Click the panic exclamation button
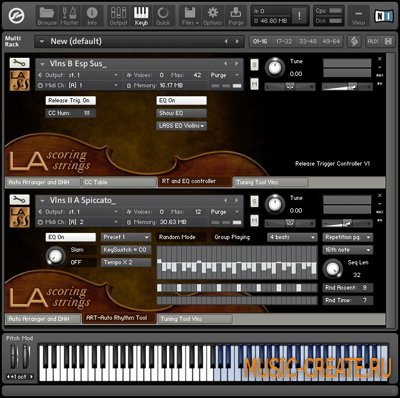 coord(299,15)
